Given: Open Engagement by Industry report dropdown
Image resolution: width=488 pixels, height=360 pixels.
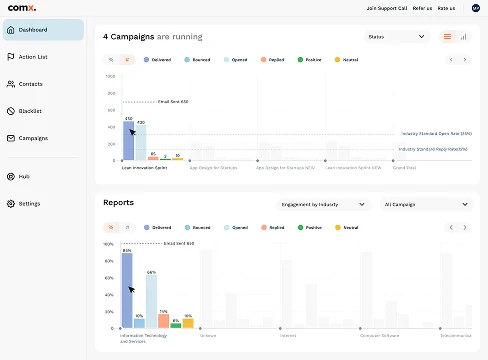Looking at the screenshot, I should [323, 204].
